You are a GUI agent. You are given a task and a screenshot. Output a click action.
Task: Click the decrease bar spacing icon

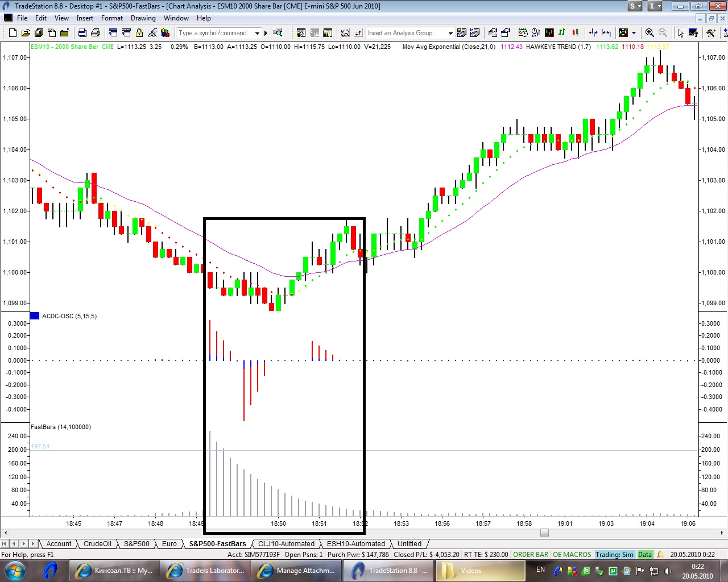[x=593, y=32]
